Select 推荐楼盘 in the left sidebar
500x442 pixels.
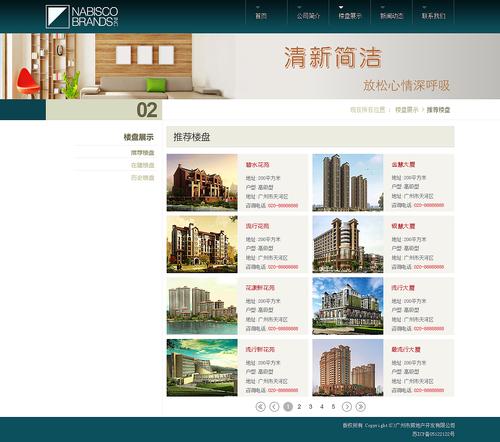(142, 153)
